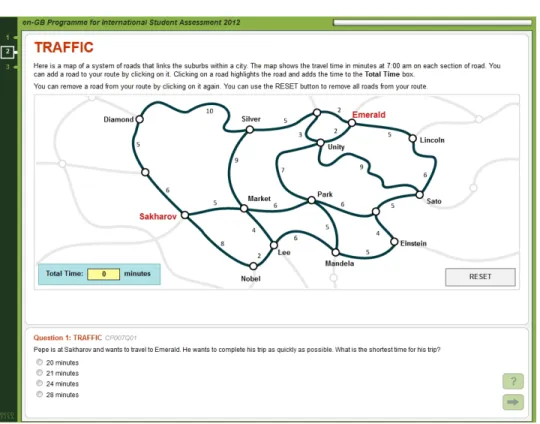Click the Emerald label on the map

368,115
